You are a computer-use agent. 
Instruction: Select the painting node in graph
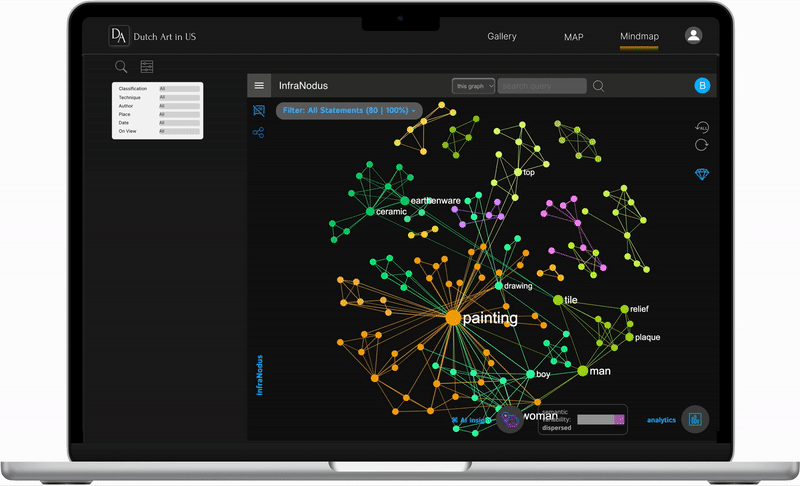(453, 318)
